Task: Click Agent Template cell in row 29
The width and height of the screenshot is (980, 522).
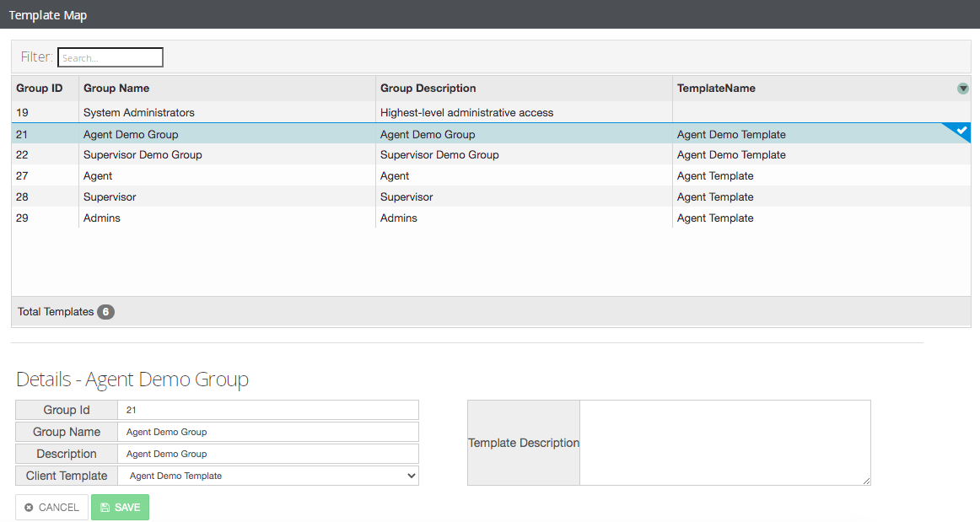Action: point(821,218)
